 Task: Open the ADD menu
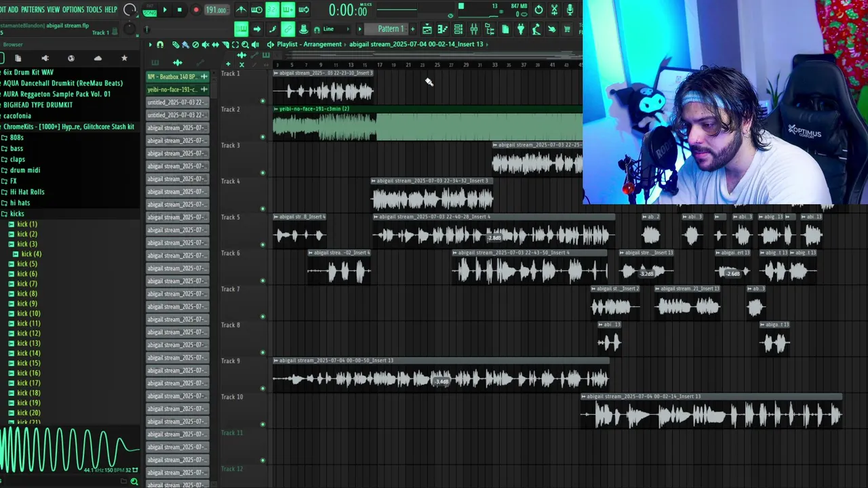click(13, 9)
